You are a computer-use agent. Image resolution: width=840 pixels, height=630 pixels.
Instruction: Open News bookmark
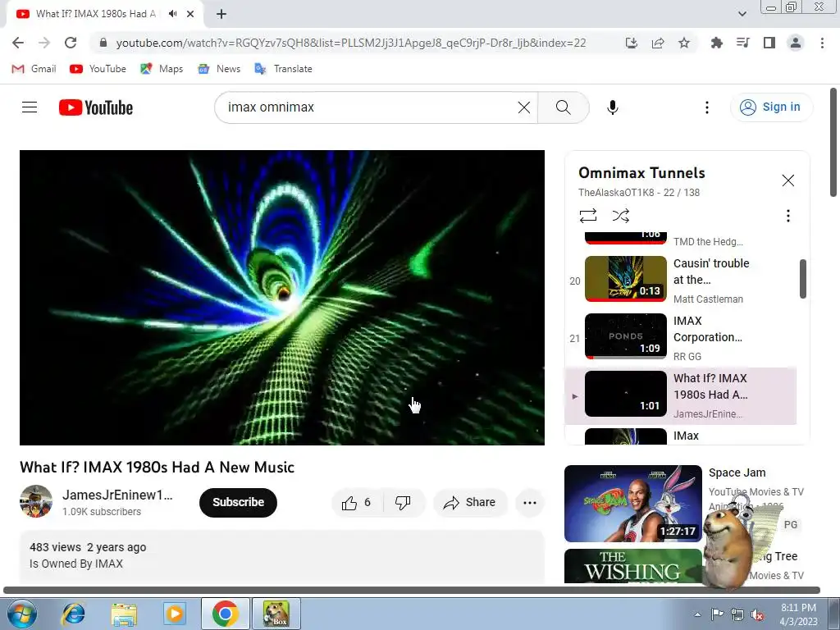(219, 69)
